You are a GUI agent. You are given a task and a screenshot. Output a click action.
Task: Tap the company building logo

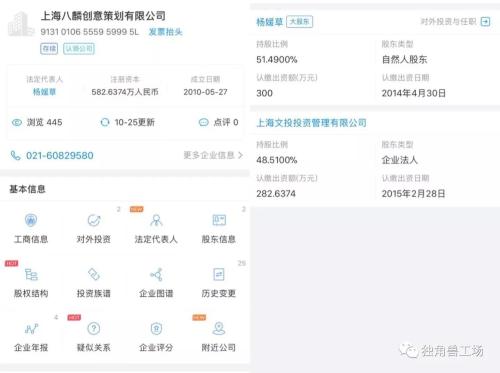coord(21,24)
